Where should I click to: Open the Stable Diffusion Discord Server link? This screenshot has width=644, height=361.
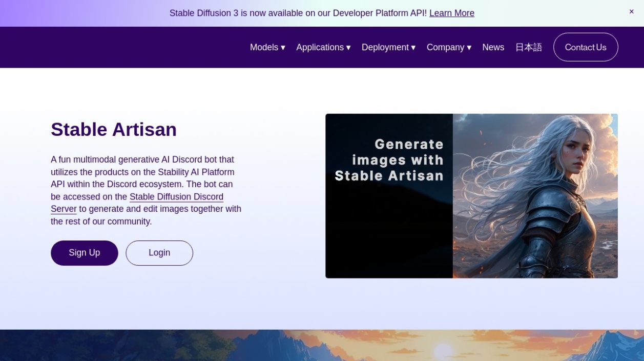coord(177,197)
